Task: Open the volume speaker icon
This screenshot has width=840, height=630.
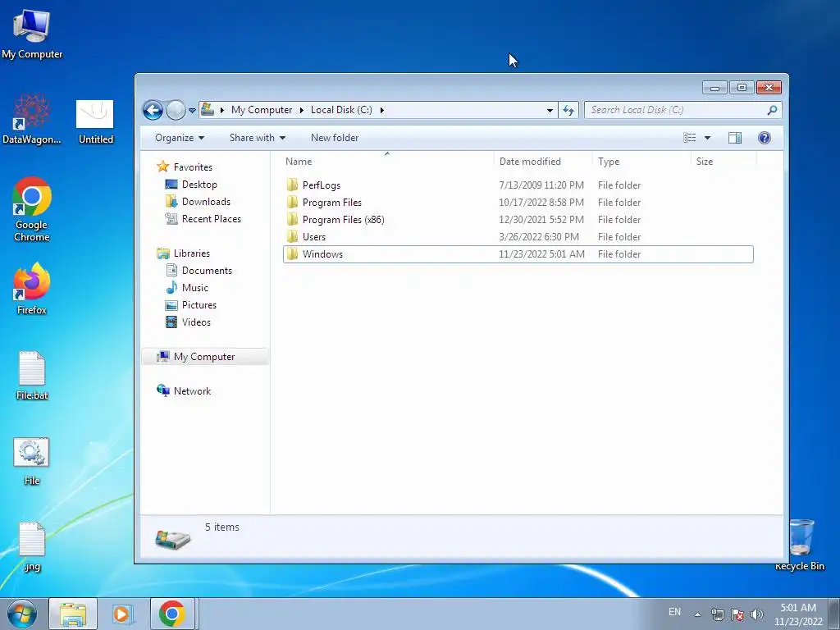Action: coord(757,614)
